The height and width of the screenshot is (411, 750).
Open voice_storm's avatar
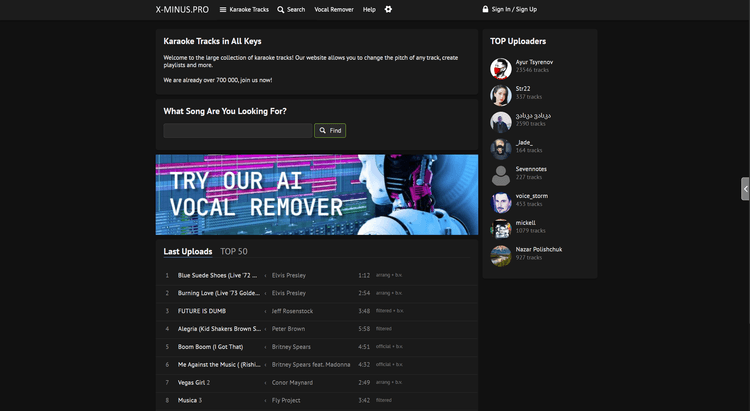501,202
